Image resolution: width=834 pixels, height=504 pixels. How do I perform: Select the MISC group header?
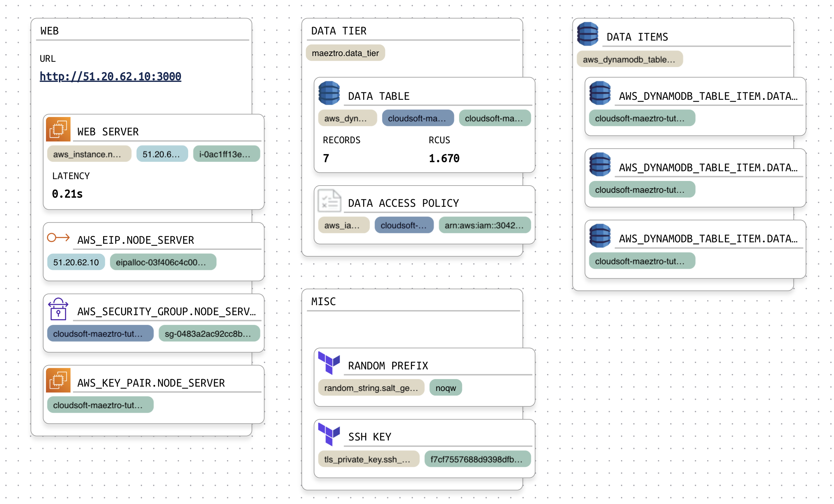(324, 302)
